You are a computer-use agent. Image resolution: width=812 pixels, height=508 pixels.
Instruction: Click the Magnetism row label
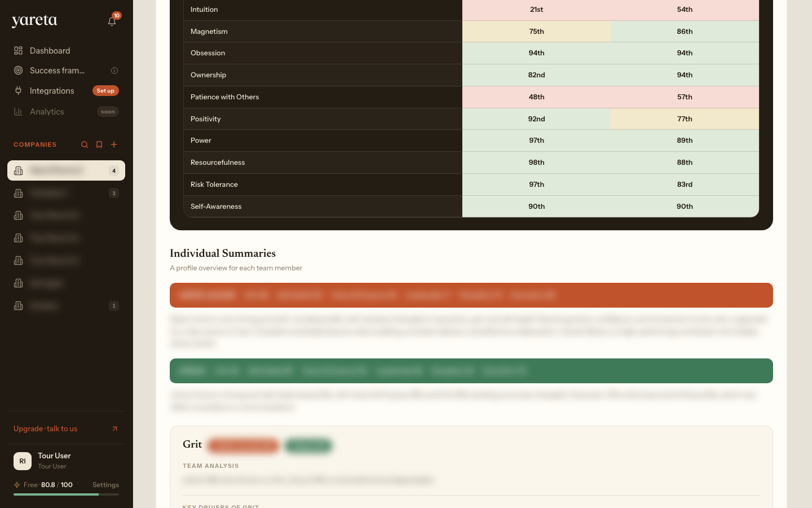(209, 32)
